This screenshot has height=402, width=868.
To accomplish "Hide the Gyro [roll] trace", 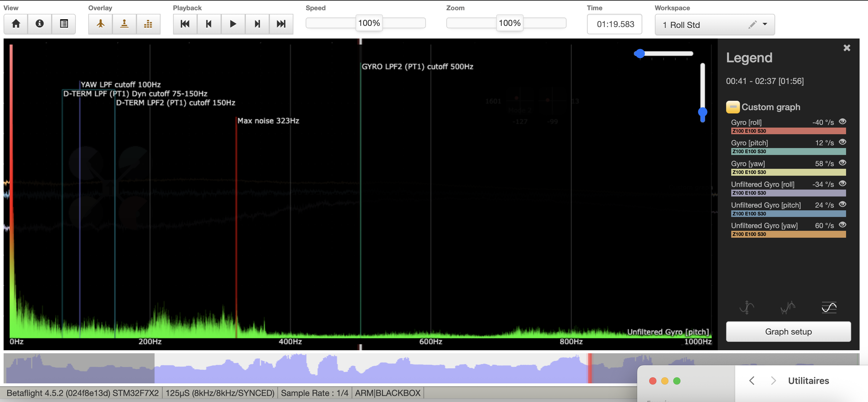I will point(842,121).
